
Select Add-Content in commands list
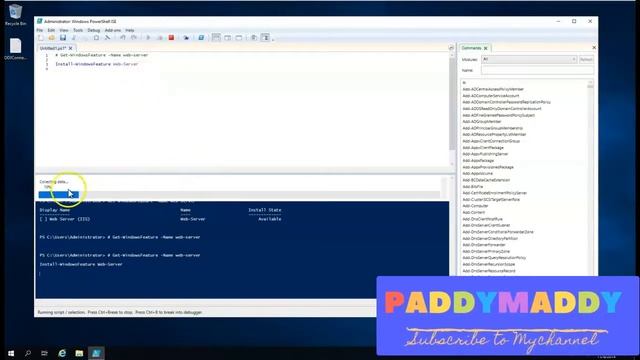click(x=473, y=212)
